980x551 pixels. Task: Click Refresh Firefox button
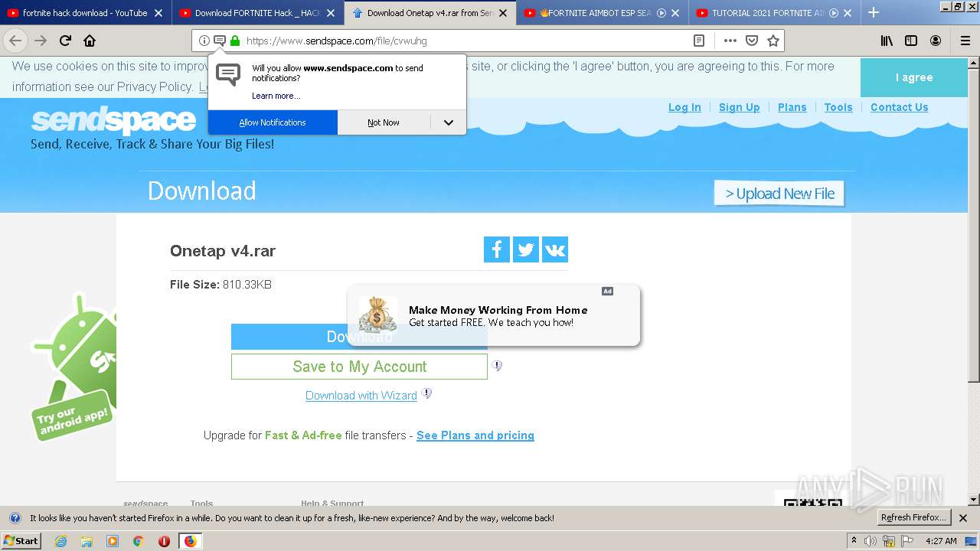coord(914,518)
